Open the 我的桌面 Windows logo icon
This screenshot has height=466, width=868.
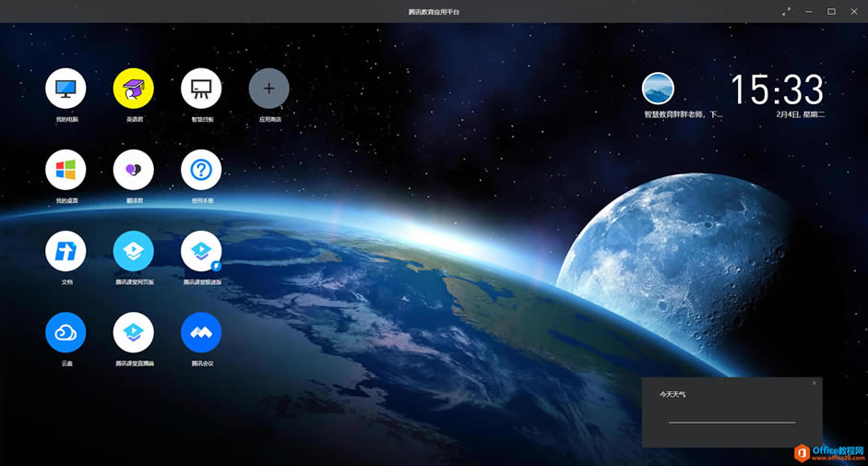65,170
